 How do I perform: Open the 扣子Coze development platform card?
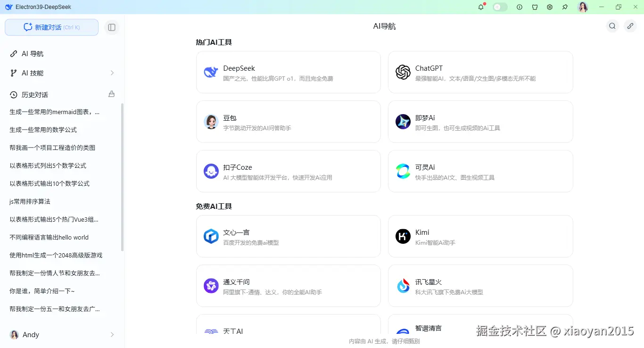pyautogui.click(x=288, y=171)
